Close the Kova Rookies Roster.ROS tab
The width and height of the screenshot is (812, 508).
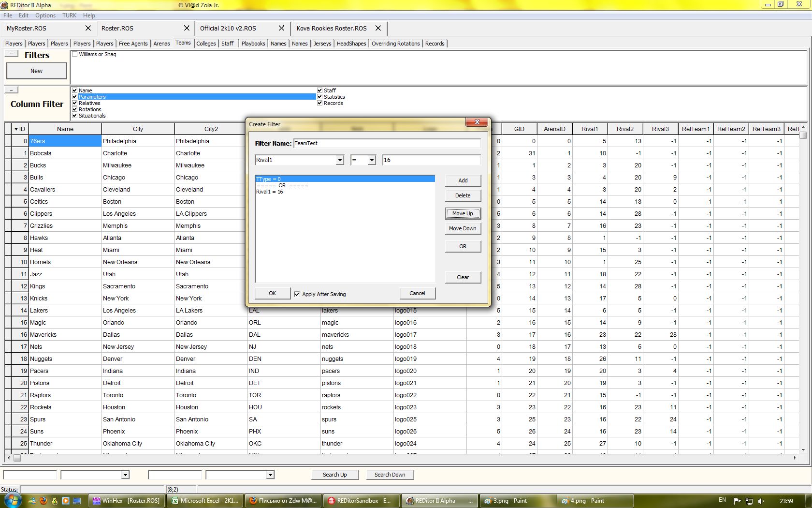pos(378,28)
